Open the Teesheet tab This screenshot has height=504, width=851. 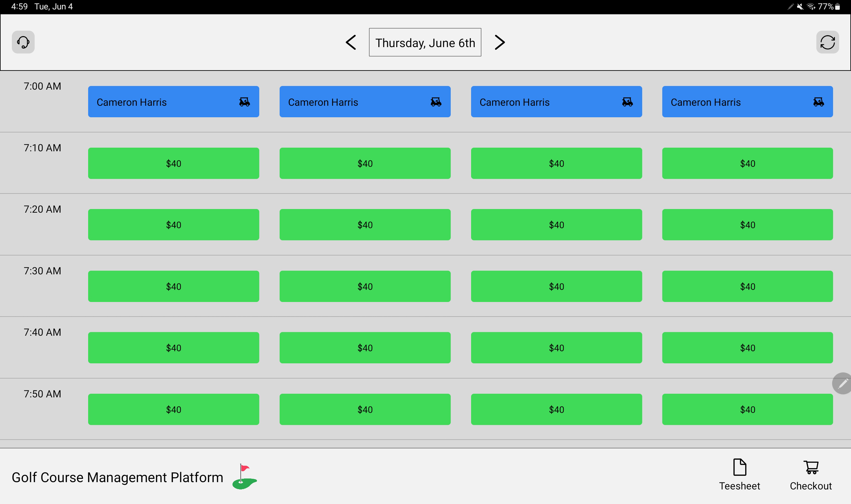739,475
